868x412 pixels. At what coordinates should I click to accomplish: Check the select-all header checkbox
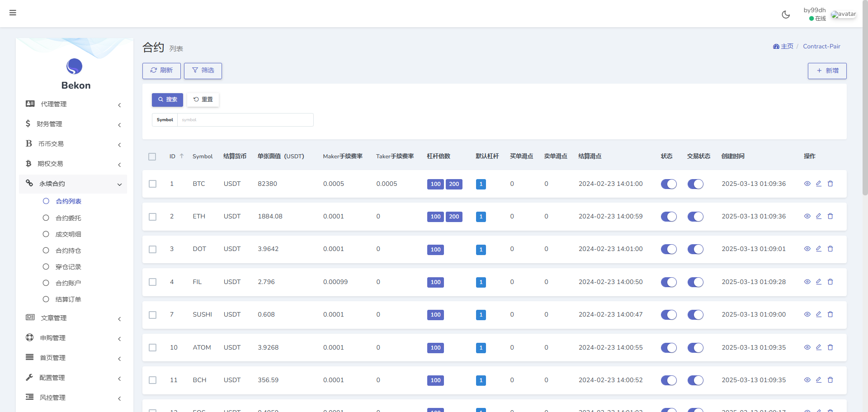tap(152, 156)
